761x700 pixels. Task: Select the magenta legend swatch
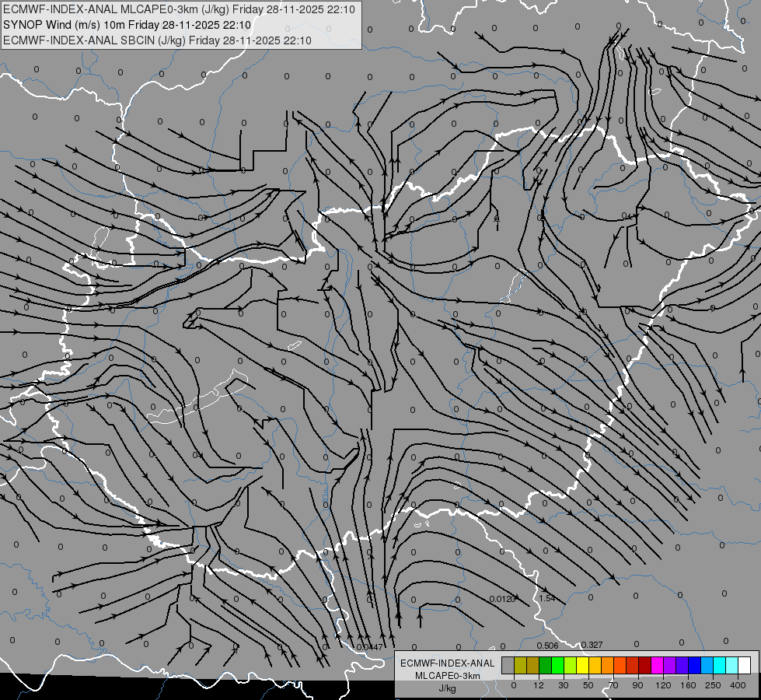657,665
